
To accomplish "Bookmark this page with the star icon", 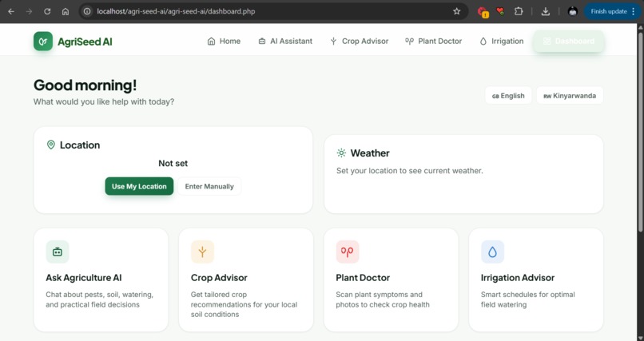I will (x=457, y=11).
